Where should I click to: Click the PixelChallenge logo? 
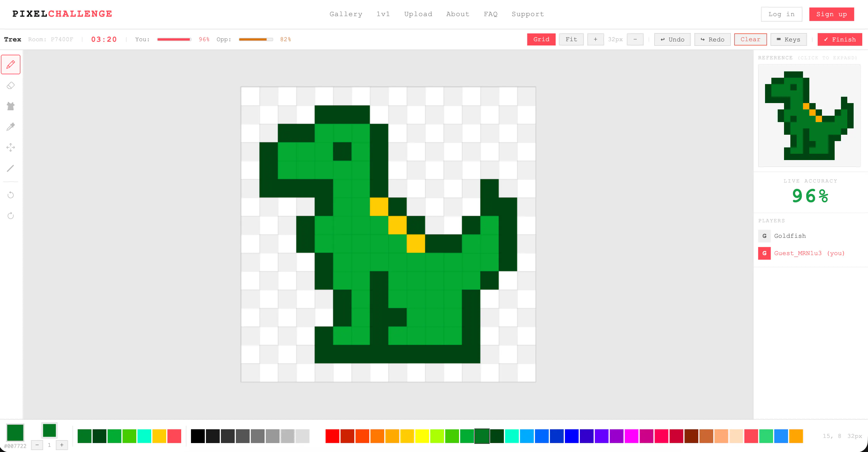tap(62, 14)
